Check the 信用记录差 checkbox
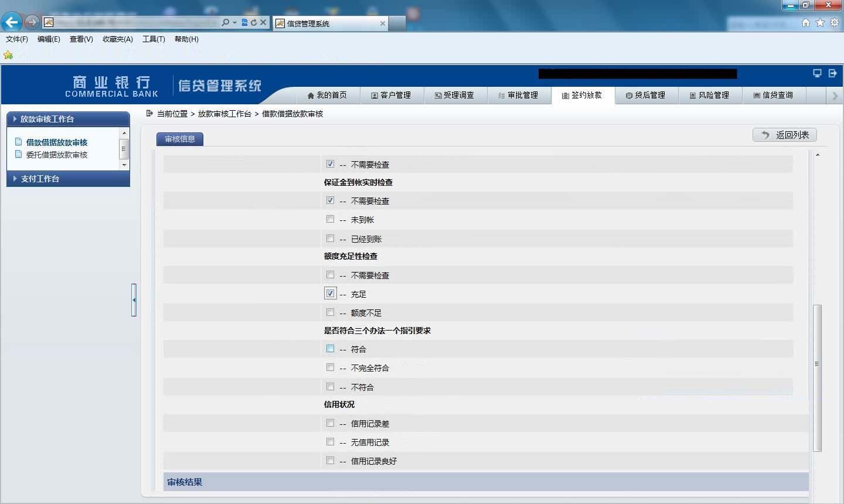 point(330,423)
